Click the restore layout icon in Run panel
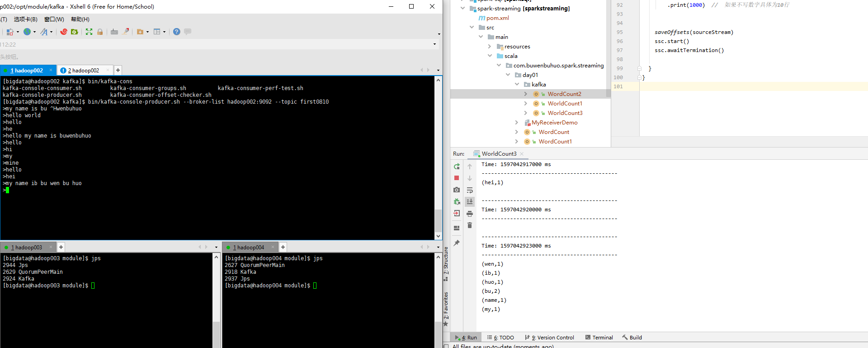The image size is (868, 348). pyautogui.click(x=457, y=228)
